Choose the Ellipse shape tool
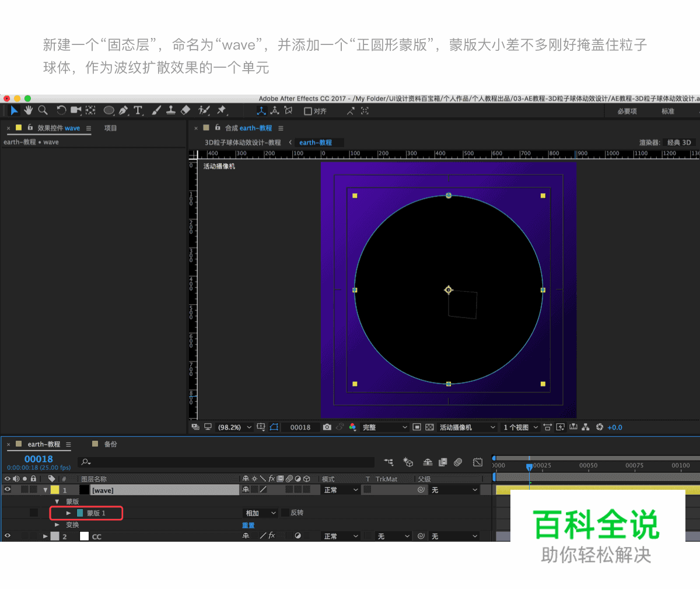The height and width of the screenshot is (589, 700). pyautogui.click(x=108, y=110)
